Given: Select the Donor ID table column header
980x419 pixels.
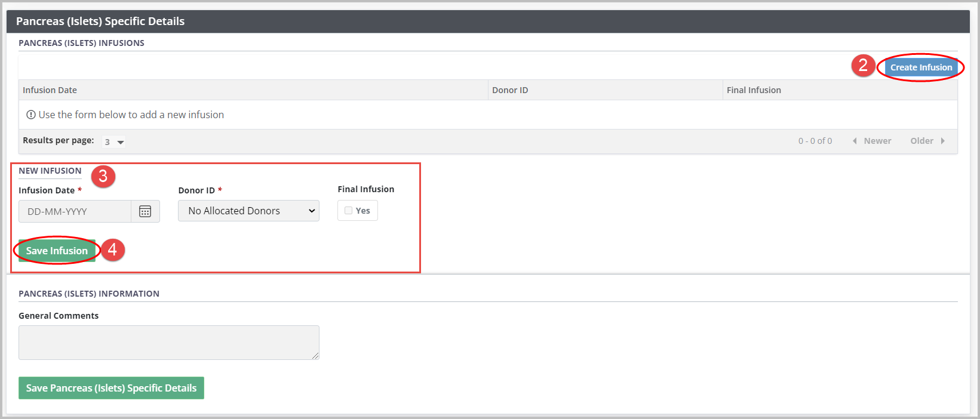Looking at the screenshot, I should point(510,90).
